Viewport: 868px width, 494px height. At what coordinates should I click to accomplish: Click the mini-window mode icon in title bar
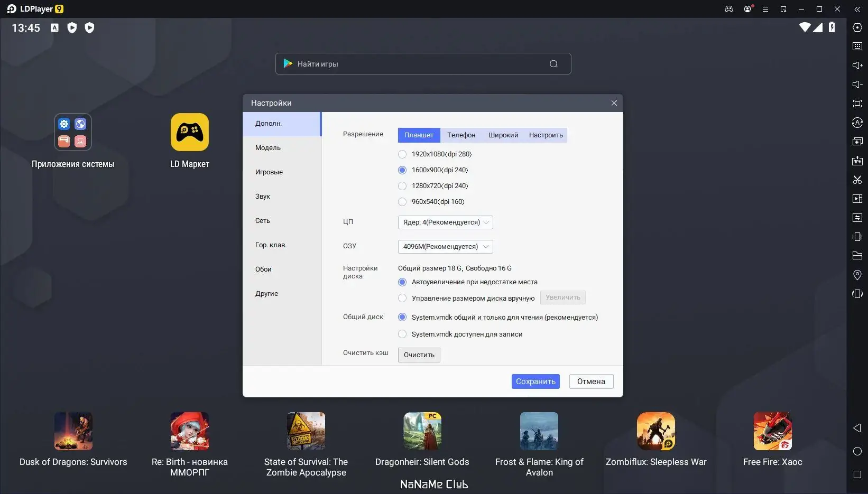[x=783, y=9]
